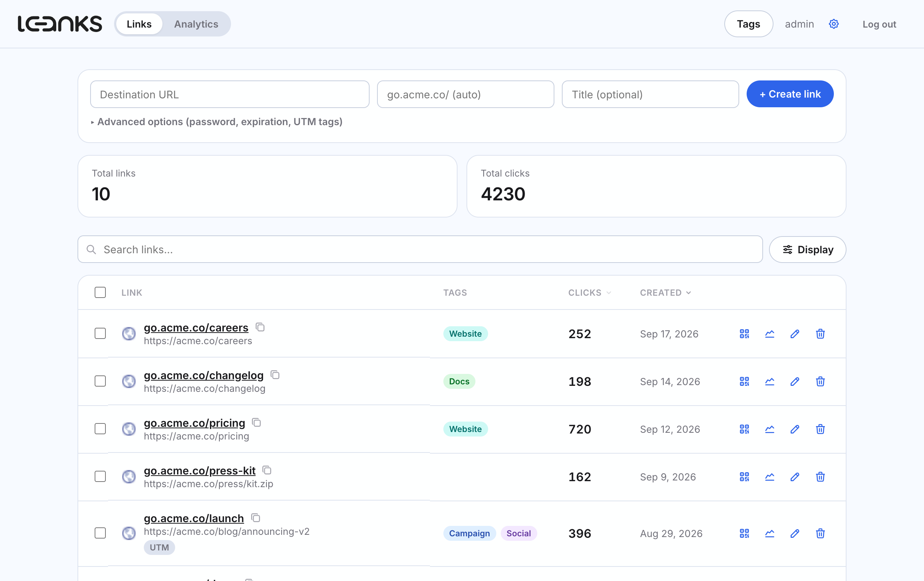The width and height of the screenshot is (924, 581).
Task: Edit the go.acme.co/launch link
Action: (x=795, y=533)
